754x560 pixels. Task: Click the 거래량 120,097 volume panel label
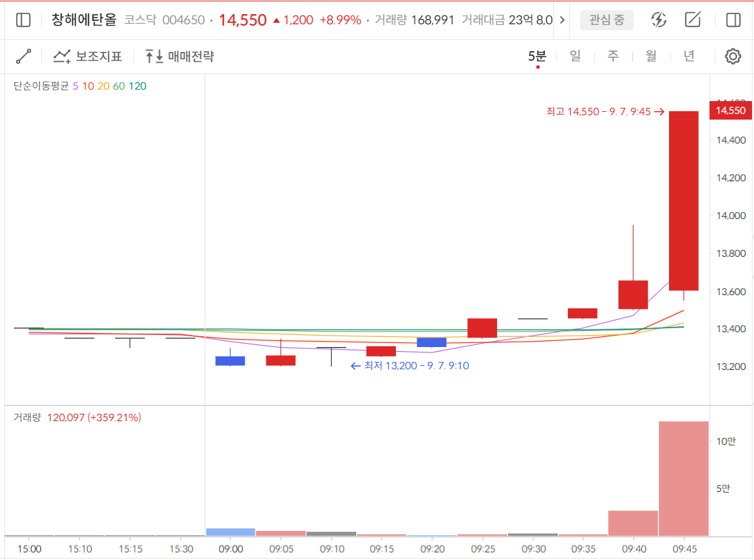[78, 417]
